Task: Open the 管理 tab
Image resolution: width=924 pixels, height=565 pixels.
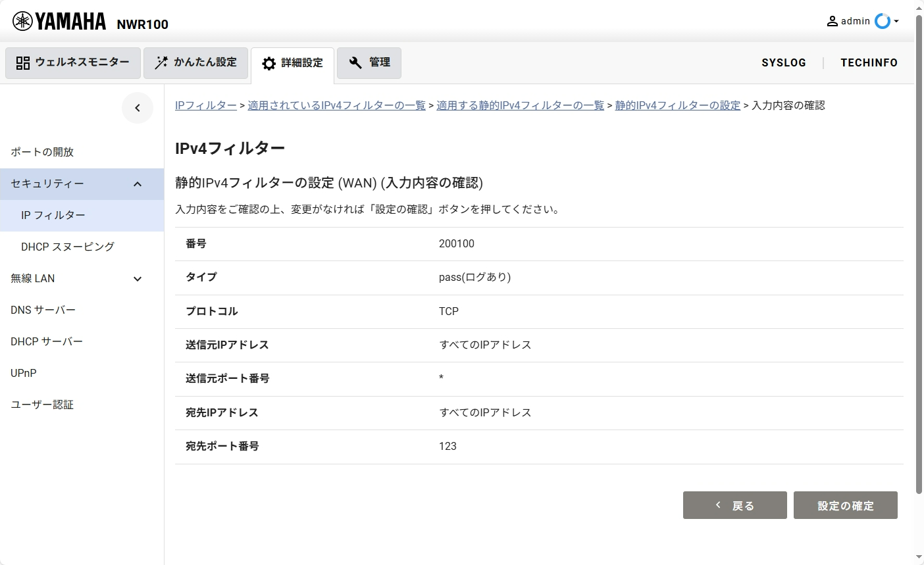Action: [x=369, y=62]
